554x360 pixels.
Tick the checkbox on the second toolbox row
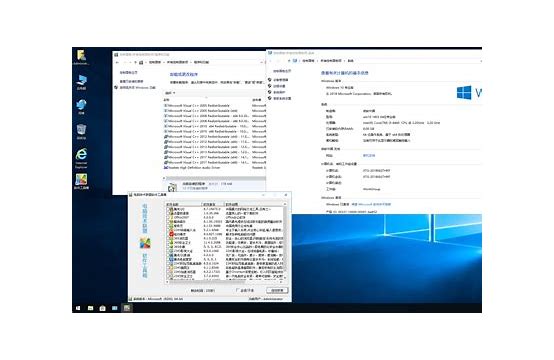[169, 213]
